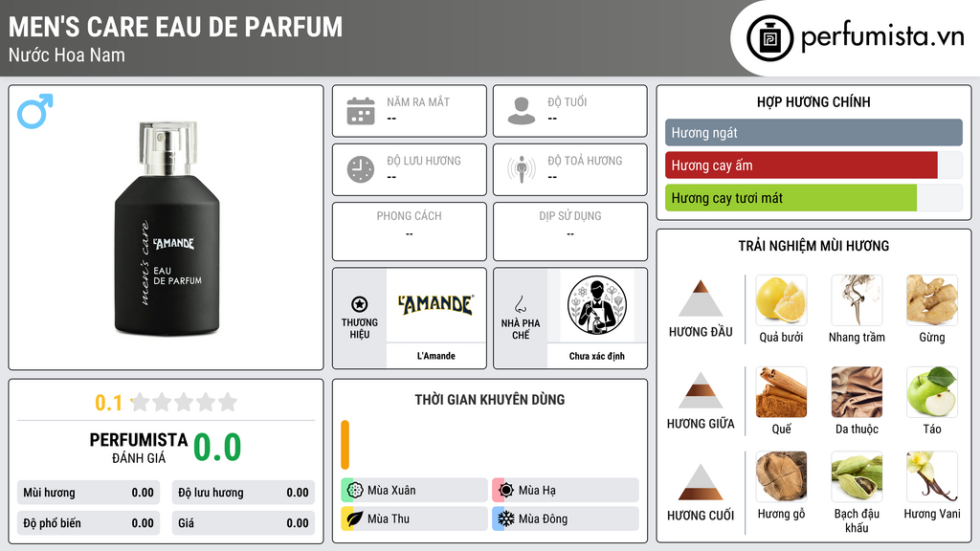Click the calendar icon for Năm ra mắt
The width and height of the screenshot is (980, 551).
point(361,111)
